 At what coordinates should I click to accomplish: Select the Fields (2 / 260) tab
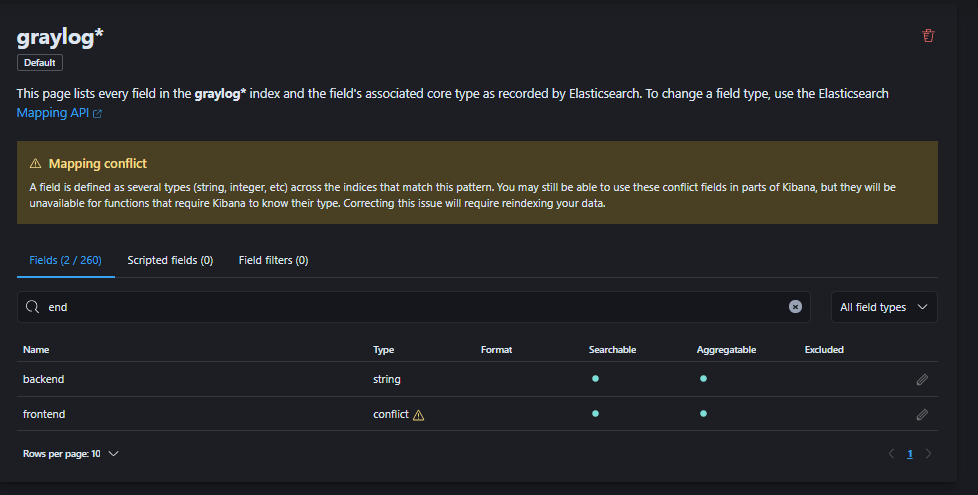65,260
